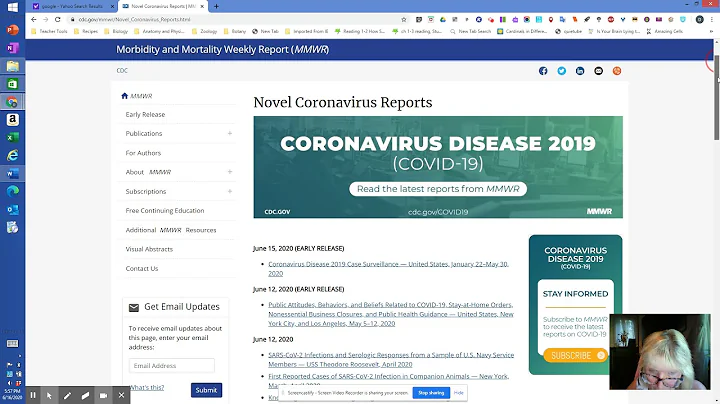Viewport: 720px width, 404px height.
Task: Go back using browser back arrow
Action: tap(34, 19)
